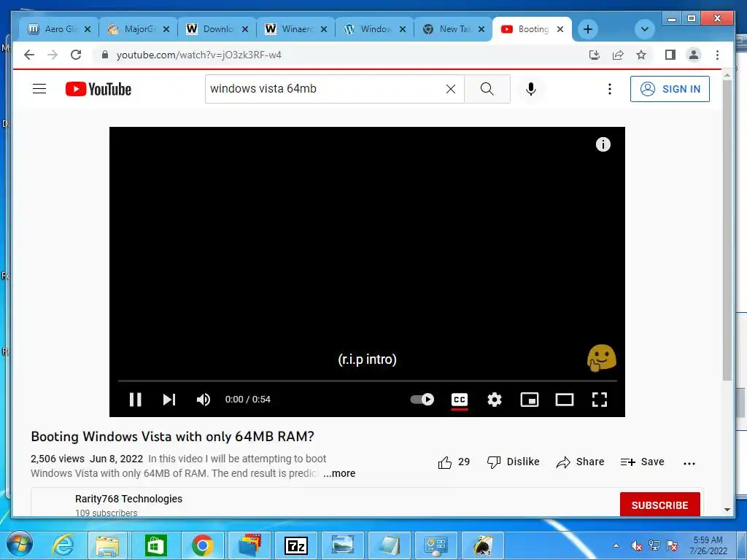Like the video thumbs up
The width and height of the screenshot is (747, 560).
[454, 462]
